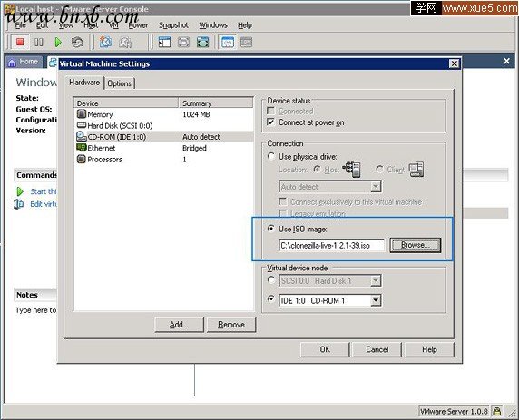Viewport: 519px width, 420px height.
Task: Select Hard Disk (SCSI 0:0) row
Action: coord(164,126)
